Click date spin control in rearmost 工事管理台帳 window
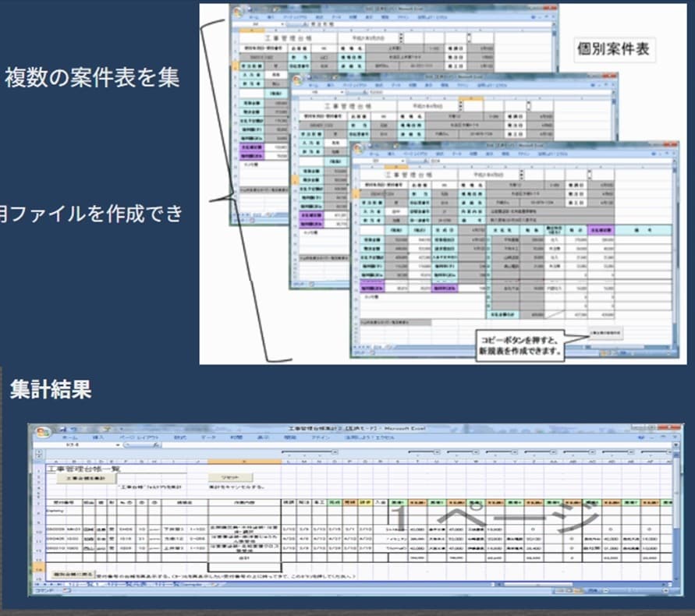This screenshot has height=616, width=695. point(401,37)
